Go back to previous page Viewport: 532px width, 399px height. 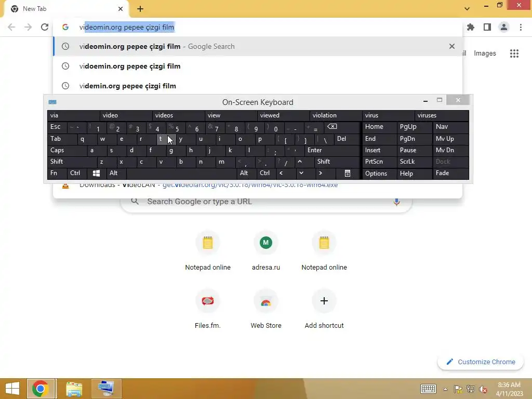coord(11,27)
